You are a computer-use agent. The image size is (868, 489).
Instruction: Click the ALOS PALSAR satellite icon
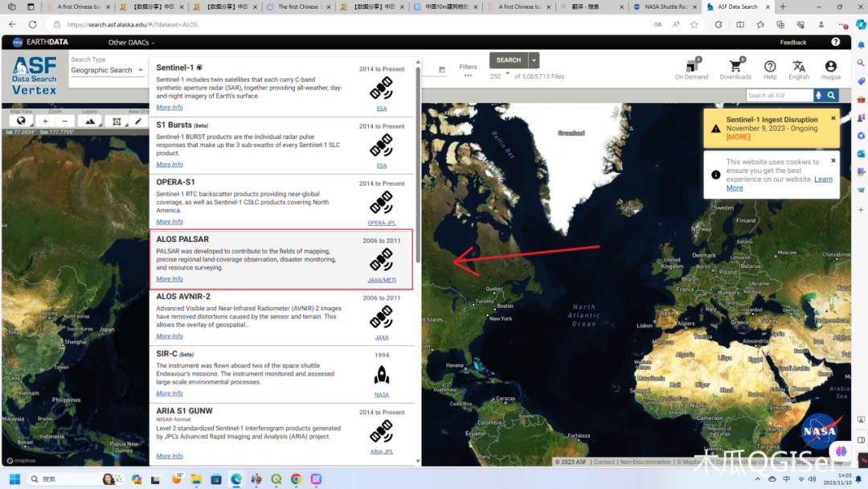point(381,260)
